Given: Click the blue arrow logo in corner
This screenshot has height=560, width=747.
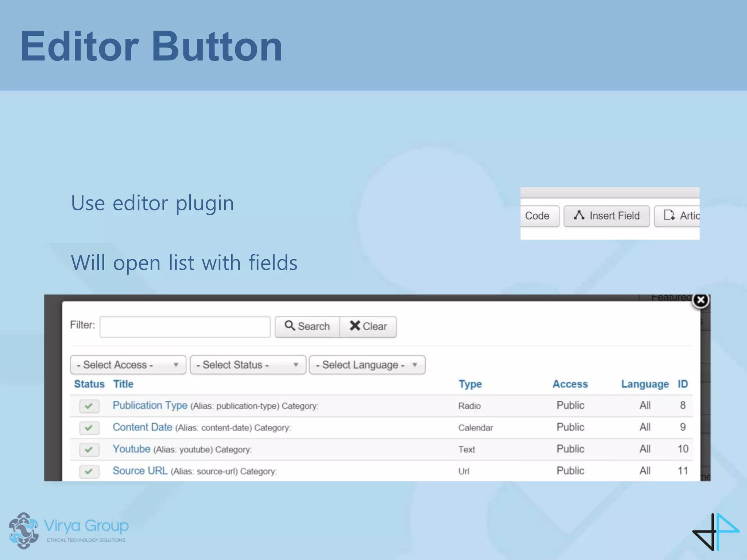Looking at the screenshot, I should click(x=716, y=532).
